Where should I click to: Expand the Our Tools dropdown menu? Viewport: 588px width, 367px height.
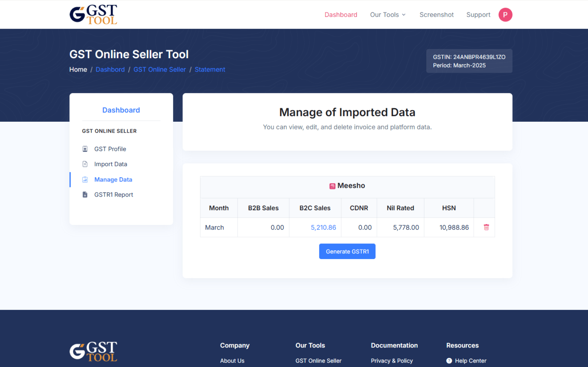388,15
